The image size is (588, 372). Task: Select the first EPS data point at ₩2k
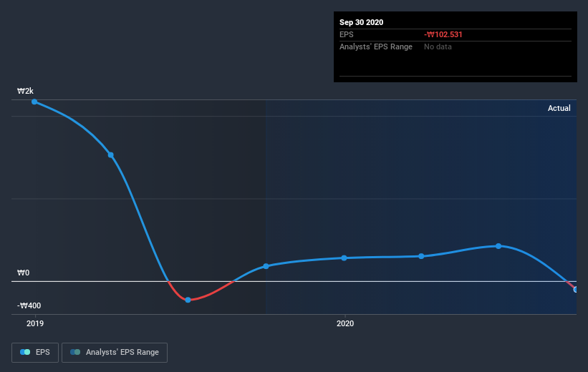pyautogui.click(x=34, y=102)
